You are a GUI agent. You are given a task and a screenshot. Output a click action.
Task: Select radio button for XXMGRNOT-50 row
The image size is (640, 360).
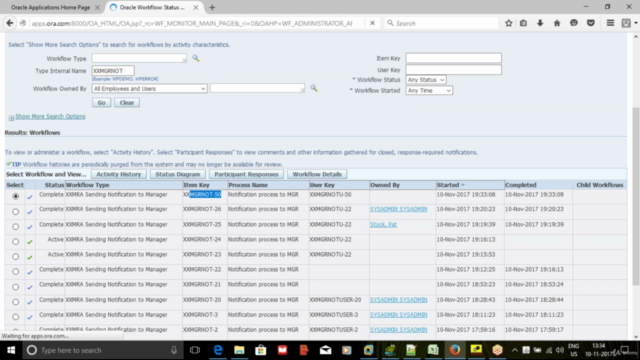tap(16, 196)
